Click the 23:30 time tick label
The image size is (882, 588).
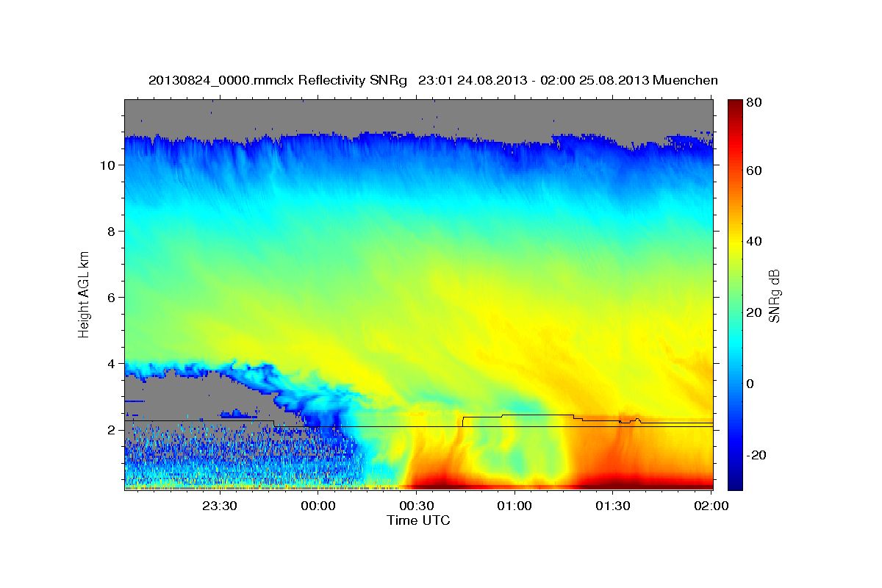pyautogui.click(x=220, y=506)
